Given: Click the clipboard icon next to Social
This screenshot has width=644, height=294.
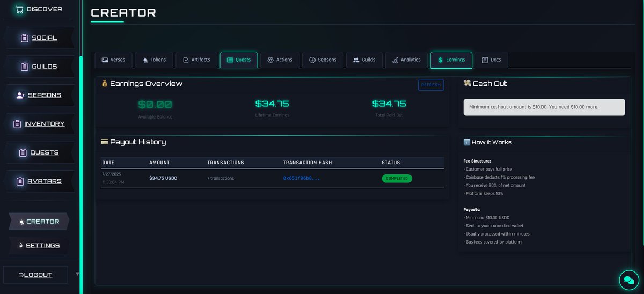Looking at the screenshot, I should tap(24, 38).
